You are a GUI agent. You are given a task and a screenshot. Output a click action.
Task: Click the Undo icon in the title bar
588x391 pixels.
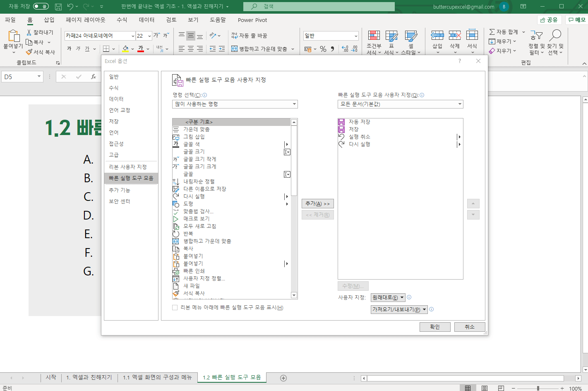click(70, 6)
